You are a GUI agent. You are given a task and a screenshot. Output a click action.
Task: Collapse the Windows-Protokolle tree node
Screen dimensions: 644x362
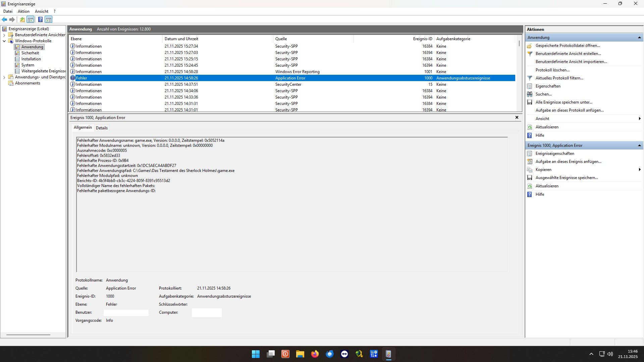pos(4,41)
